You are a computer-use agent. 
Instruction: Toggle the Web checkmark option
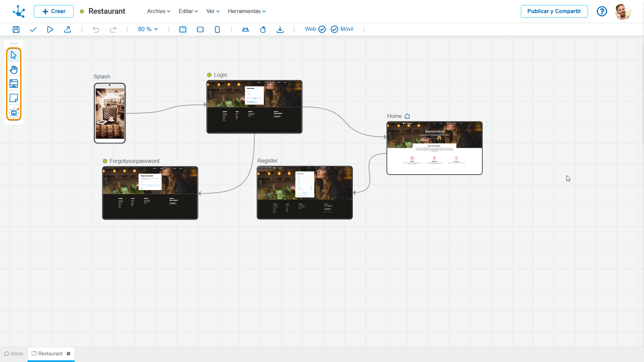(322, 29)
